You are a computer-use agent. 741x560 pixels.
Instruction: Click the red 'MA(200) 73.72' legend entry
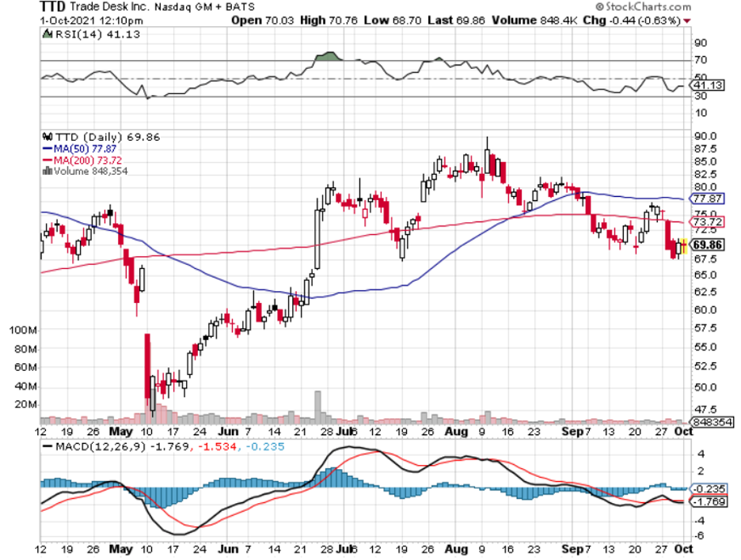[82, 160]
